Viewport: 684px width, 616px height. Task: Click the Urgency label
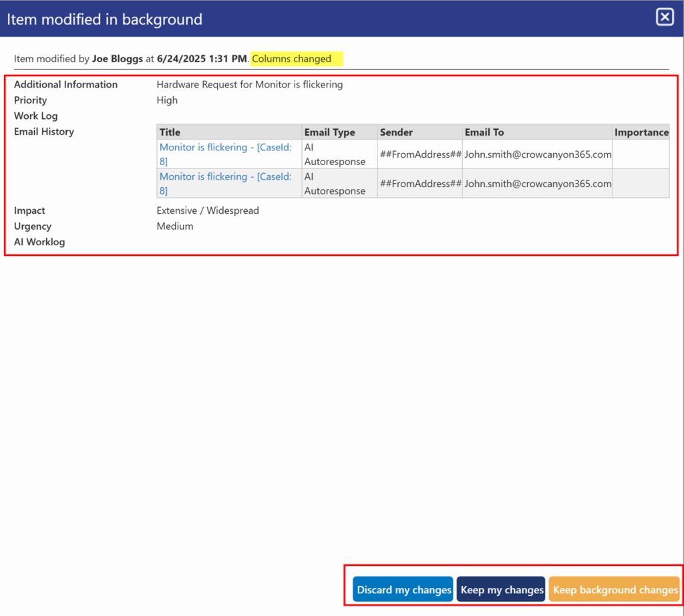pos(33,226)
